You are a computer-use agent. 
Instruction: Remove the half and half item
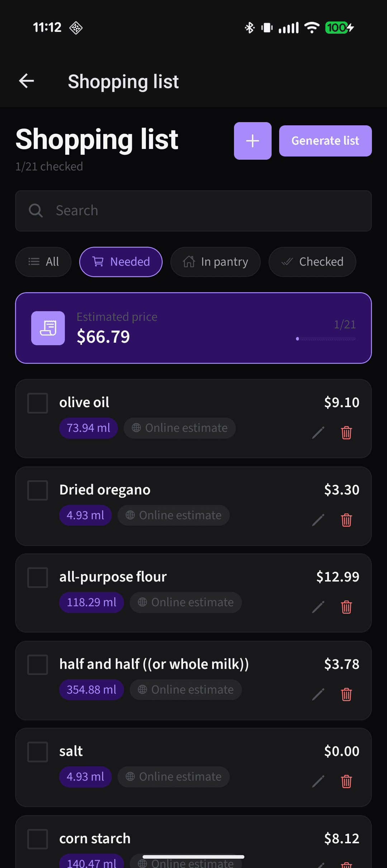point(346,694)
